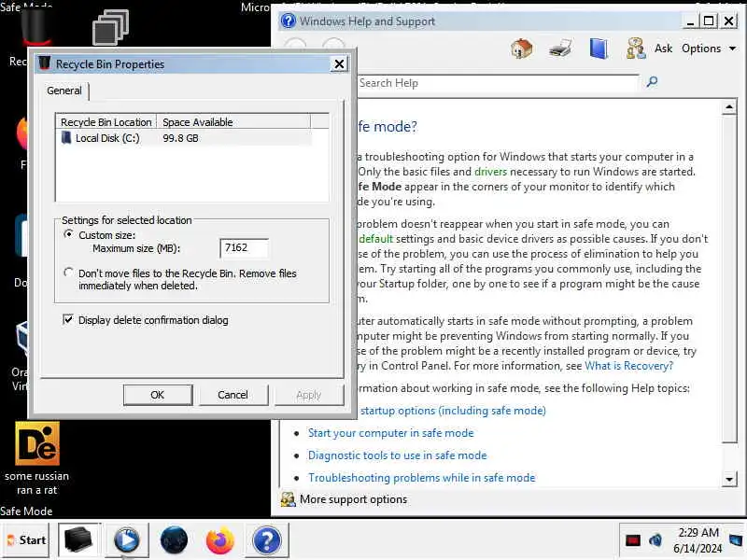747x560 pixels.
Task: Maximize the Windows Help and Support window
Action: (709, 21)
